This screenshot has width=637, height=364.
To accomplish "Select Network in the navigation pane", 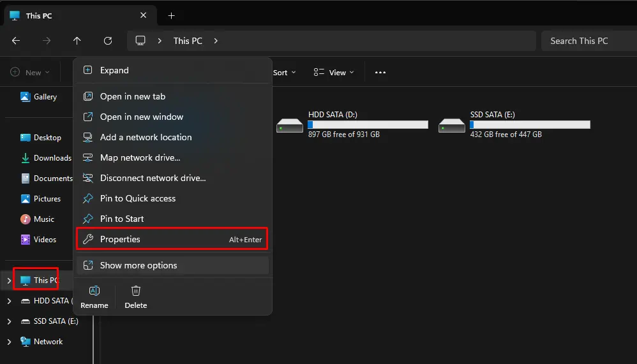I will (x=41, y=341).
